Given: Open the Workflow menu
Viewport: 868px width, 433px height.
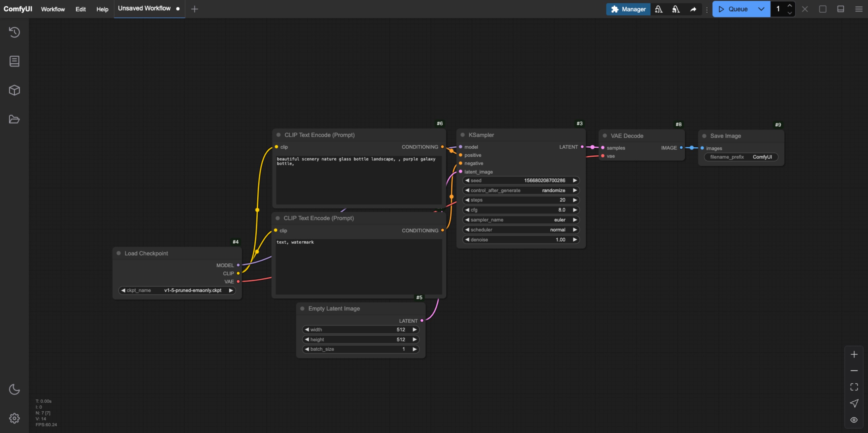Looking at the screenshot, I should (53, 9).
